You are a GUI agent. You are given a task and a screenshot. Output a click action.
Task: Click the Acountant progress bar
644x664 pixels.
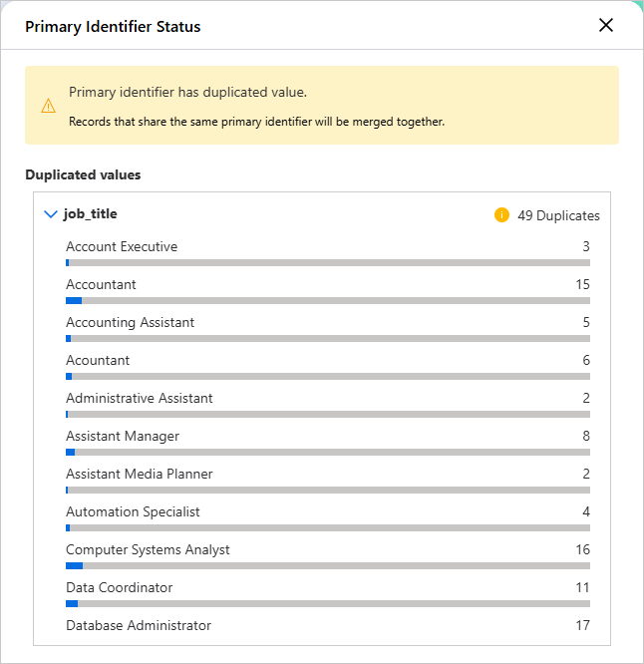tap(328, 377)
